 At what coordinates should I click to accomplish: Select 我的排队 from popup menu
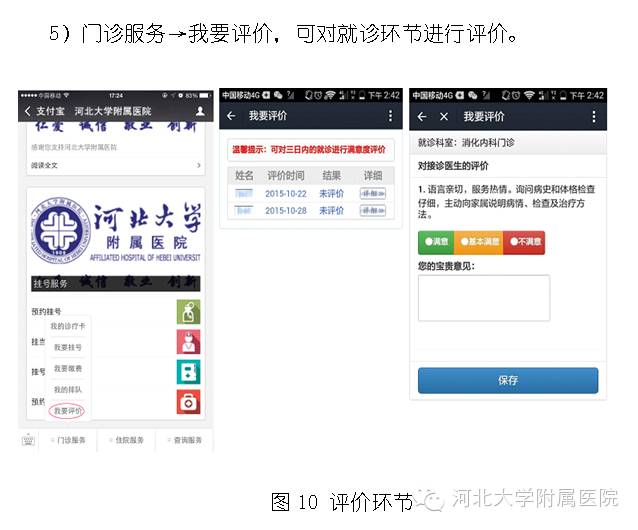pyautogui.click(x=68, y=390)
